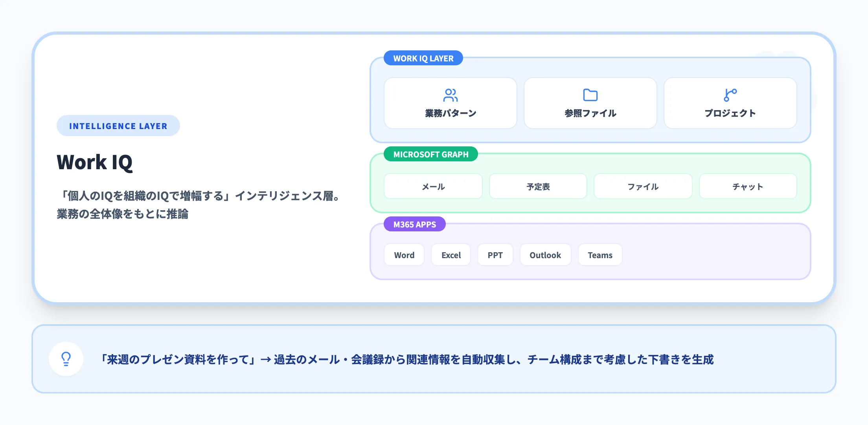This screenshot has height=425, width=868.
Task: Click the Work IQ heading text
Action: pos(94,162)
